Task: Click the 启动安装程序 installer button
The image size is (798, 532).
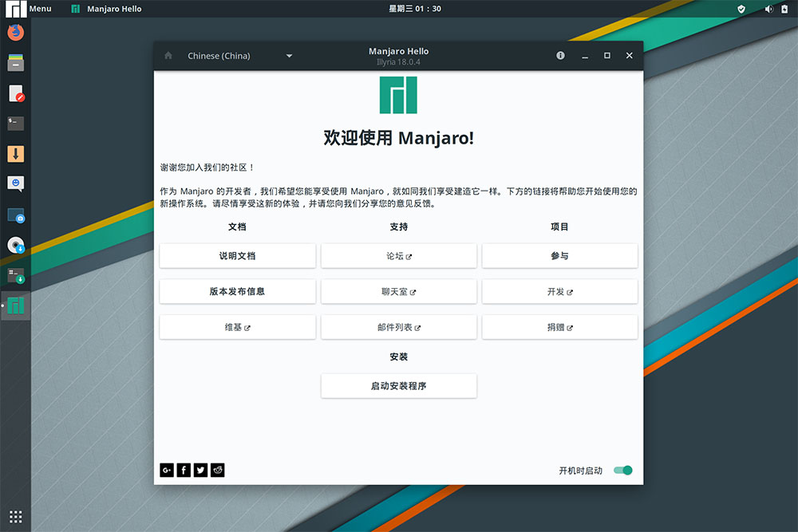Action: pyautogui.click(x=398, y=385)
